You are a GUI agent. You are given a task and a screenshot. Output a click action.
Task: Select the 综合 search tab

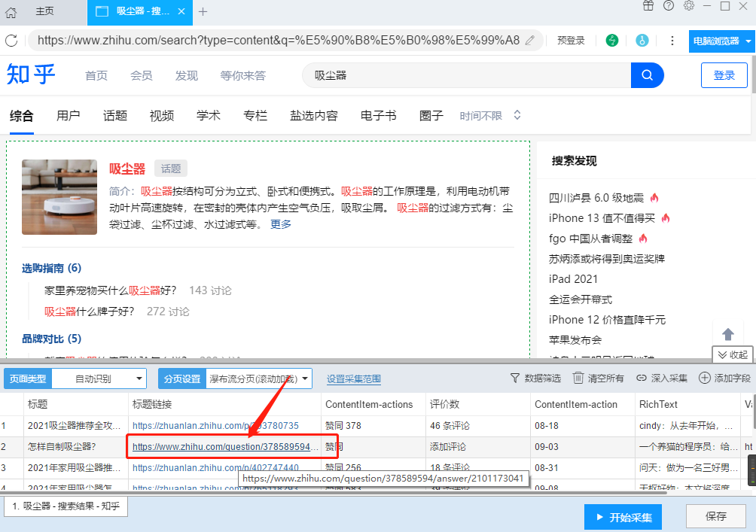pyautogui.click(x=22, y=116)
